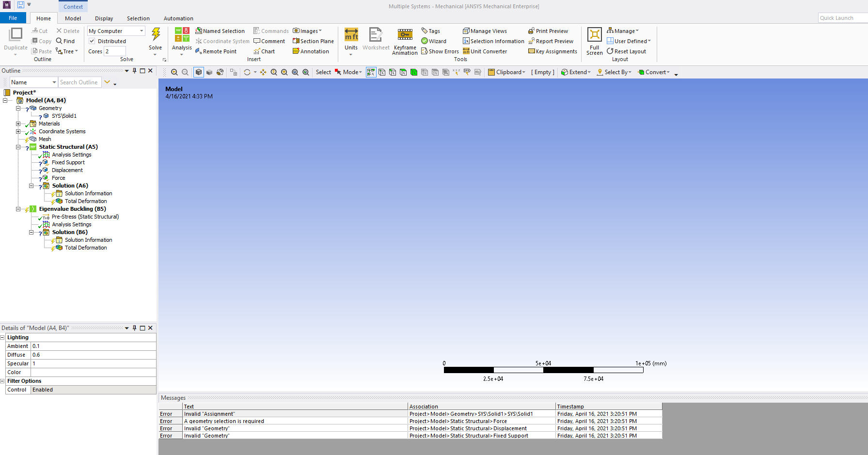868x455 pixels.
Task: Click the Comment insert icon
Action: [x=269, y=41]
